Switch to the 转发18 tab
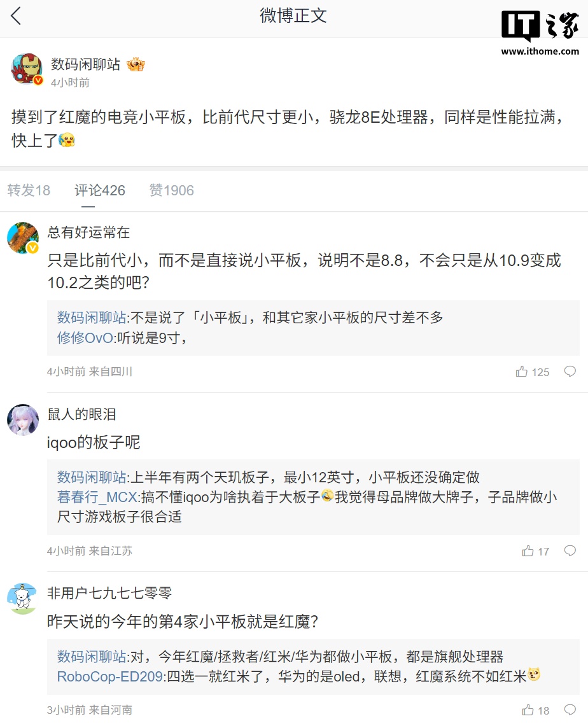Screen dimensions: 588x726 tap(29, 190)
